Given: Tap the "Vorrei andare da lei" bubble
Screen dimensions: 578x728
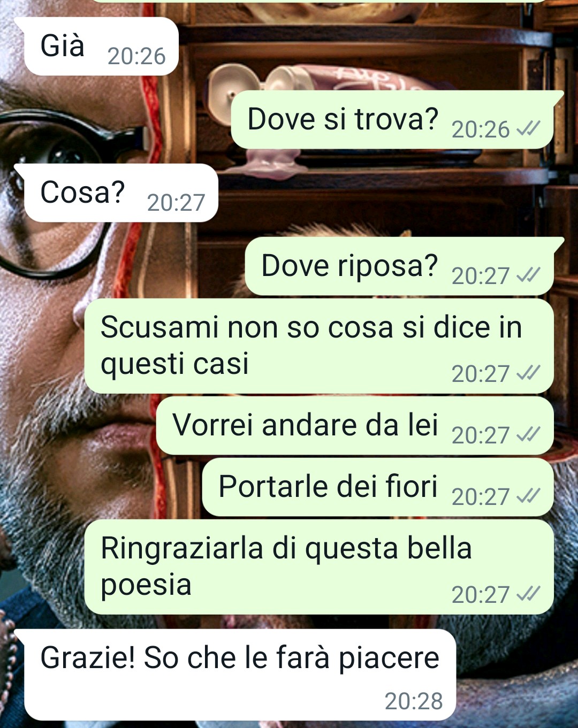Looking at the screenshot, I should [x=355, y=426].
